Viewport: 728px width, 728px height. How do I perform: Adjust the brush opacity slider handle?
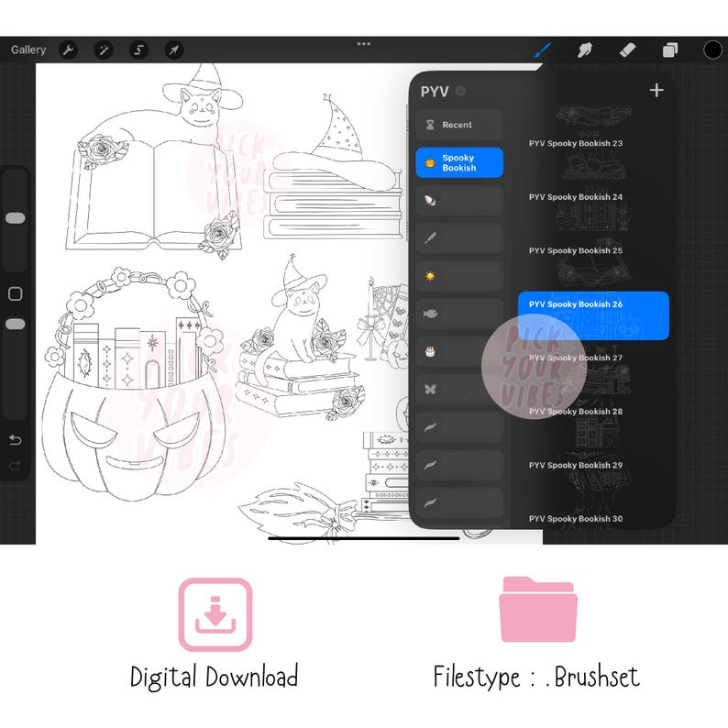pos(16,324)
